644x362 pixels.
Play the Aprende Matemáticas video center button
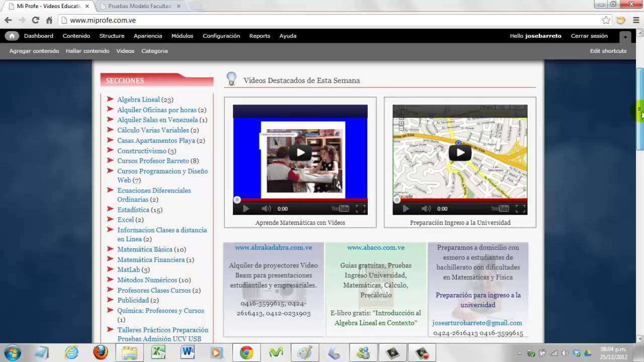point(300,152)
